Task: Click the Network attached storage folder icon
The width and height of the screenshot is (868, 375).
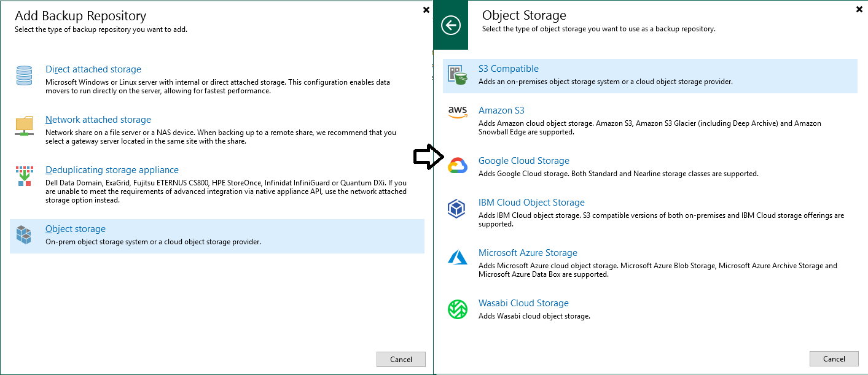Action: [x=24, y=126]
